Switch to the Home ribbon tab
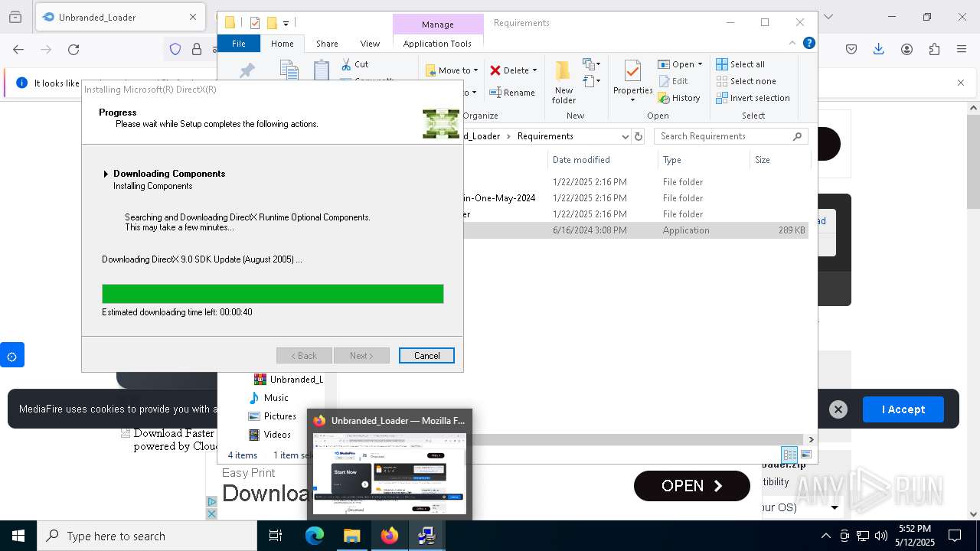 (x=283, y=44)
